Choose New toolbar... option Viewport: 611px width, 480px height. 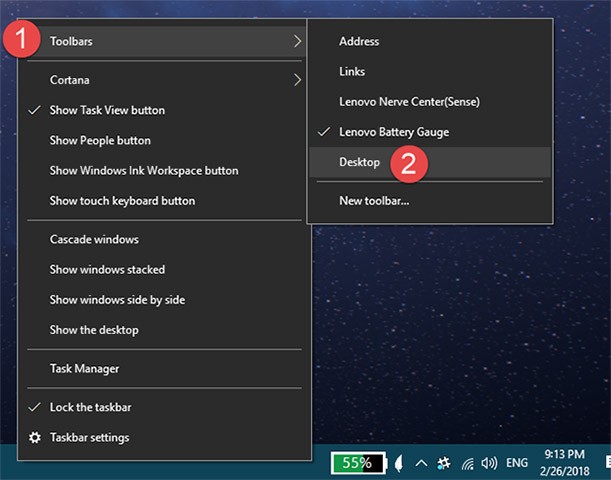coord(374,201)
